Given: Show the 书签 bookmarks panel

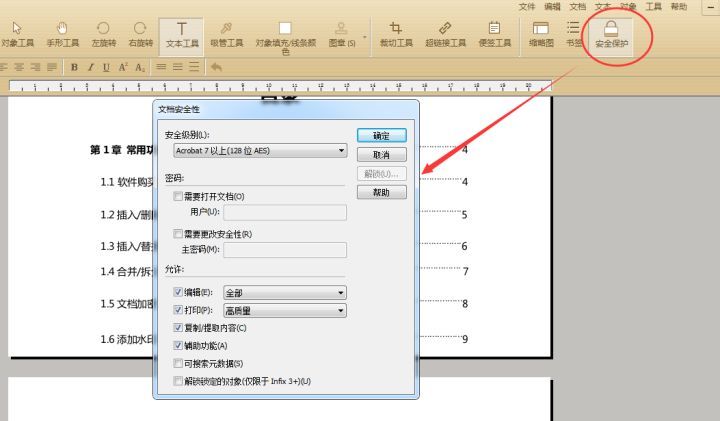Looking at the screenshot, I should (573, 34).
